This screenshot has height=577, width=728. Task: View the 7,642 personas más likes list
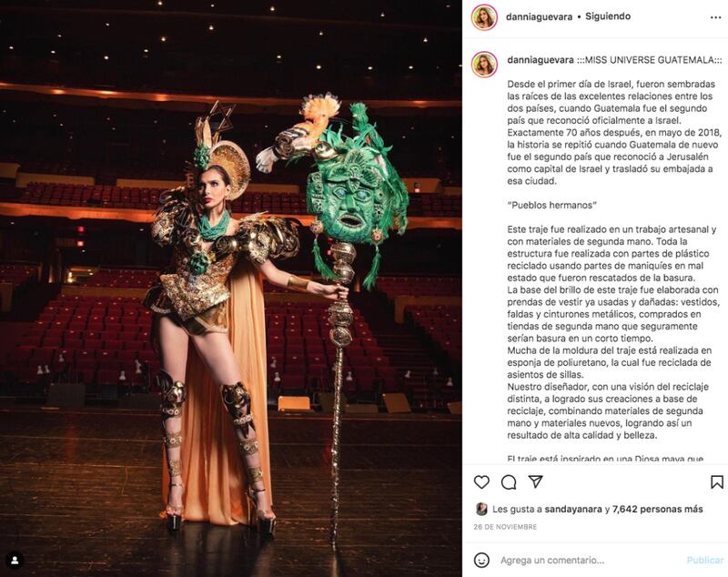pyautogui.click(x=657, y=510)
